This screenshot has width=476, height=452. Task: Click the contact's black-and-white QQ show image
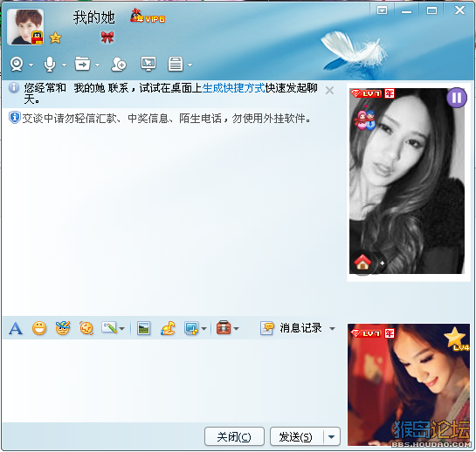pyautogui.click(x=406, y=181)
